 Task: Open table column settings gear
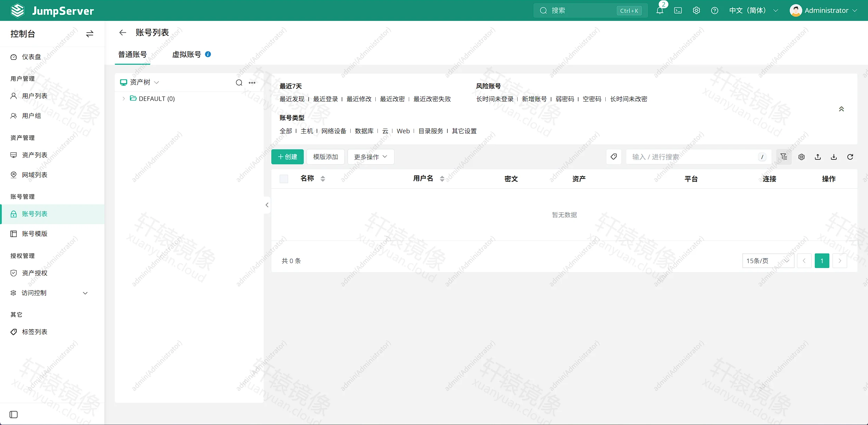tap(802, 157)
